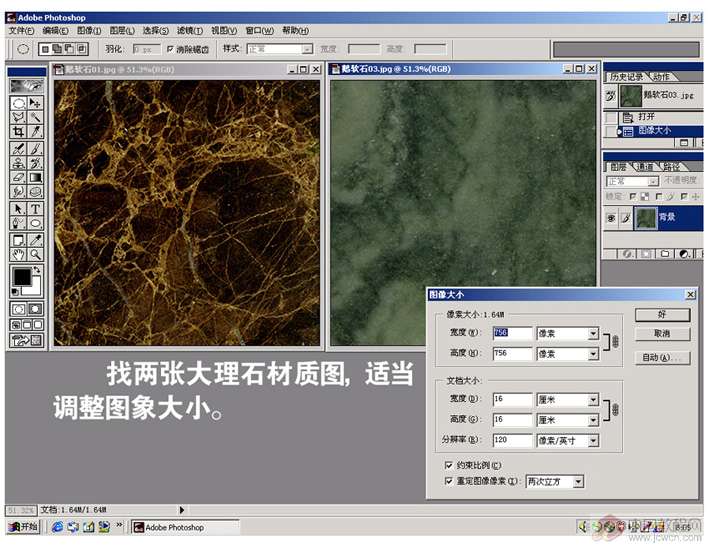Select the Polygonal Lasso tool
This screenshot has height=548, width=709.
tap(19, 118)
